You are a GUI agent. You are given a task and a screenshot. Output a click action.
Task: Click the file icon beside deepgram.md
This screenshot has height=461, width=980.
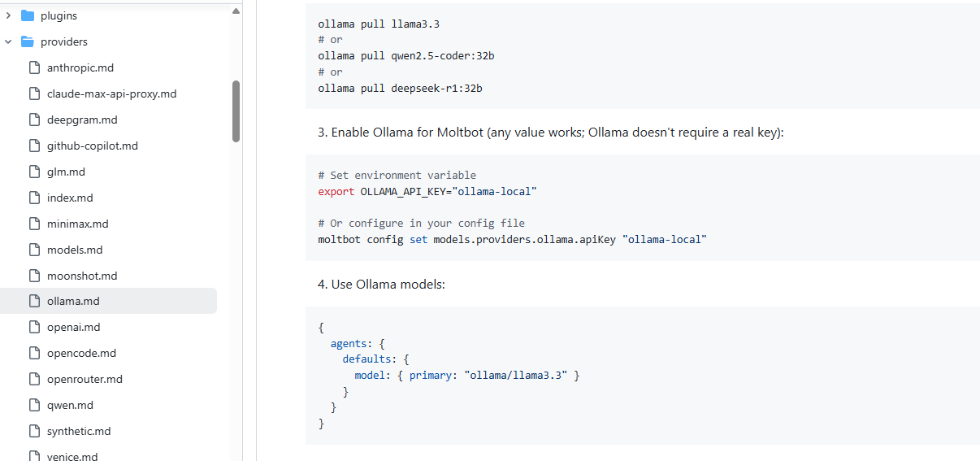click(x=34, y=120)
